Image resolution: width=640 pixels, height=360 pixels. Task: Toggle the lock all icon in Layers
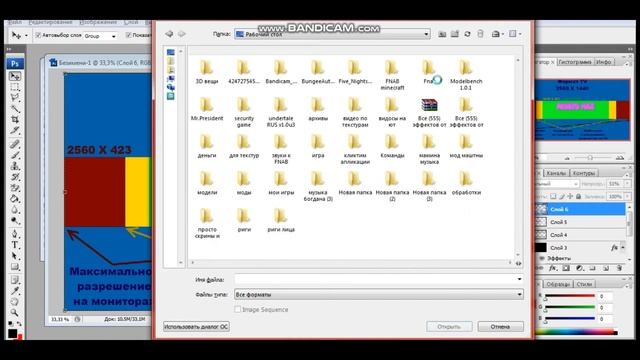click(578, 196)
